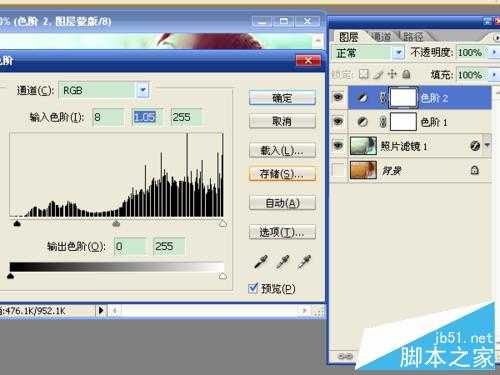Click the 确定 button

tap(282, 98)
